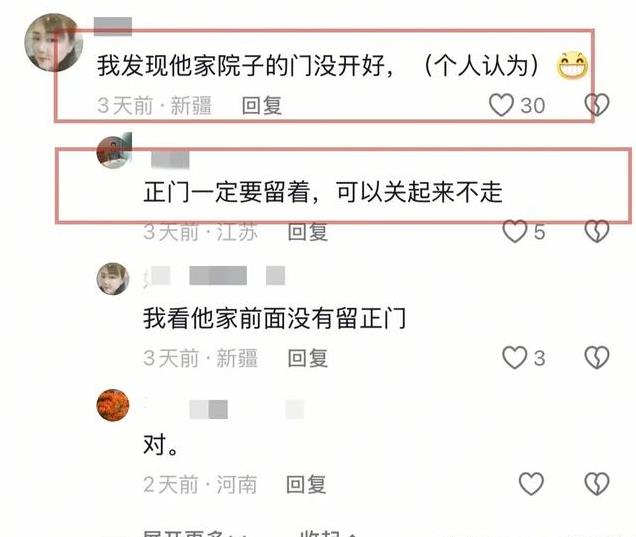This screenshot has width=636, height=537.
Task: Open top commenter's avatar profile
Action: pyautogui.click(x=54, y=43)
